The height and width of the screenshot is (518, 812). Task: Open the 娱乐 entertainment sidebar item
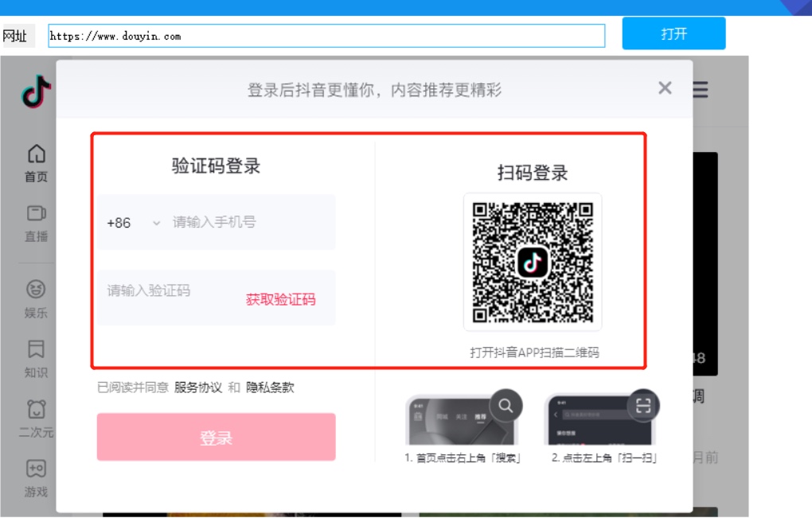(37, 299)
